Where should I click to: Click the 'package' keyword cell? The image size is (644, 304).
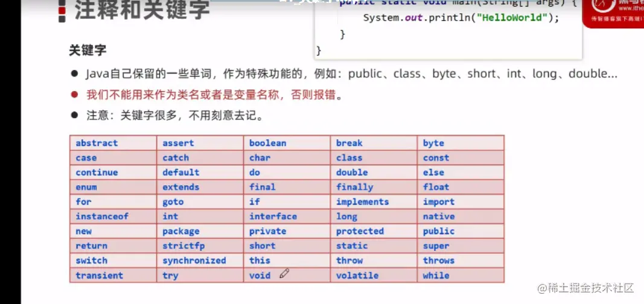click(200, 232)
